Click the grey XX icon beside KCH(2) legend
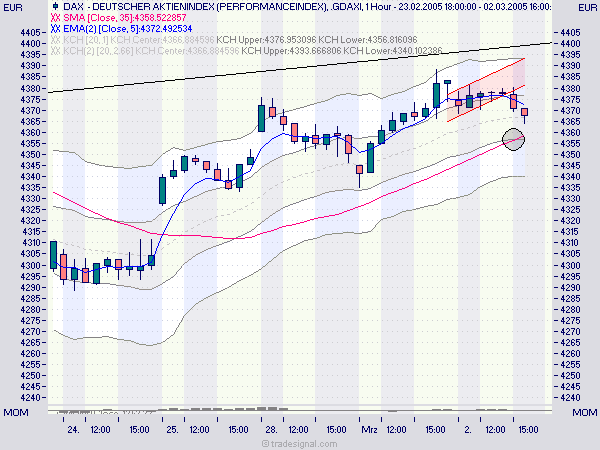This screenshot has height=450, width=600. [56, 51]
